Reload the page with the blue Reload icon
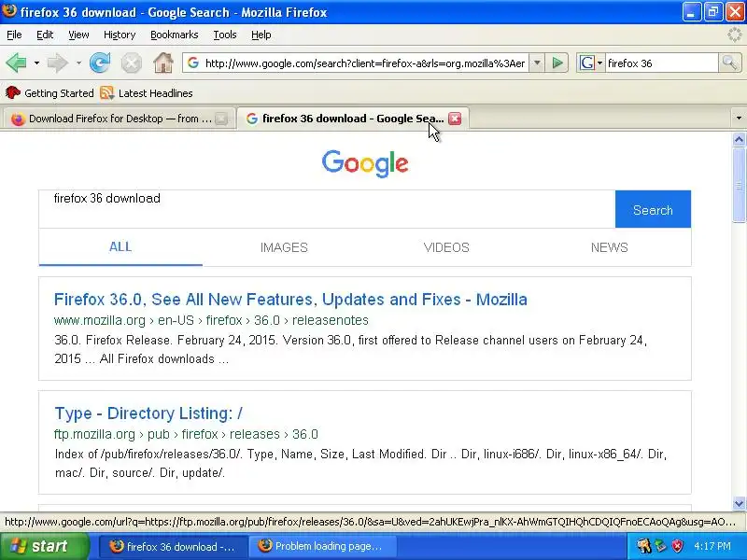 click(x=100, y=63)
